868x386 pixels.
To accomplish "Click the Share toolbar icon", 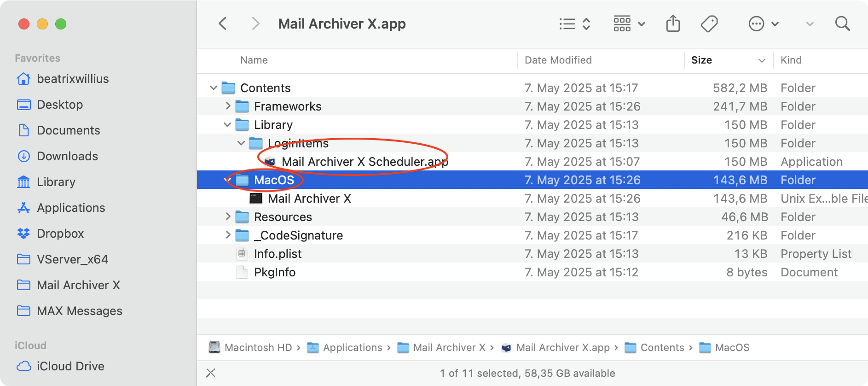I will click(673, 23).
